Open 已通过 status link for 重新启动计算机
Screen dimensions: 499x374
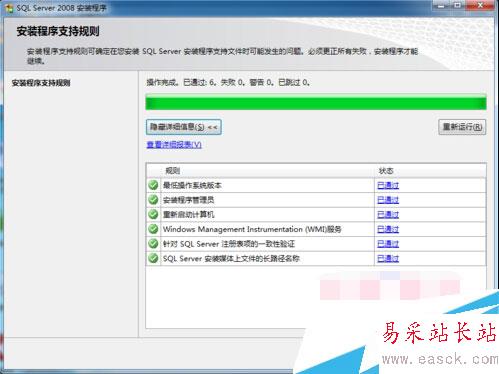pyautogui.click(x=388, y=215)
